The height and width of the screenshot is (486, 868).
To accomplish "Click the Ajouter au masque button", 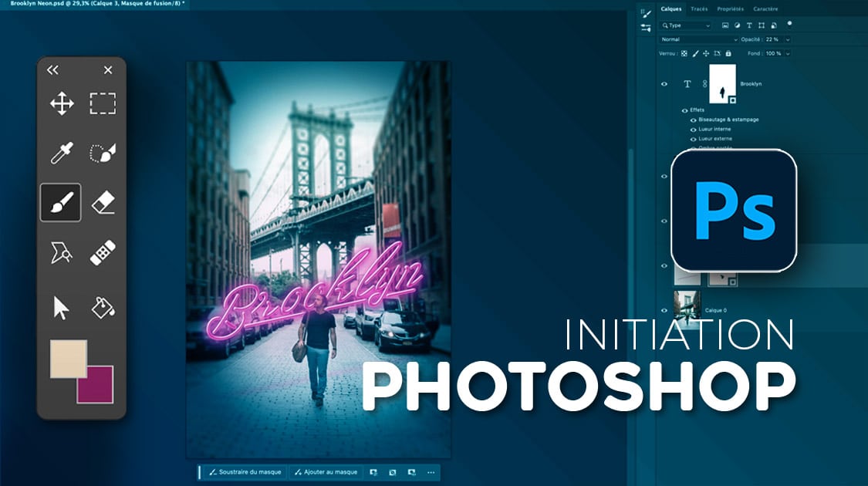I will (326, 472).
